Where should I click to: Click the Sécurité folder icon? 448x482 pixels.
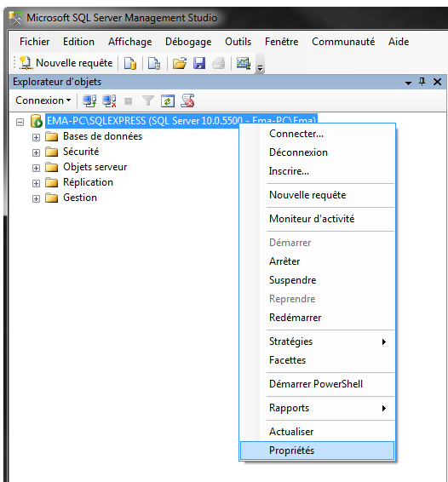[x=51, y=152]
